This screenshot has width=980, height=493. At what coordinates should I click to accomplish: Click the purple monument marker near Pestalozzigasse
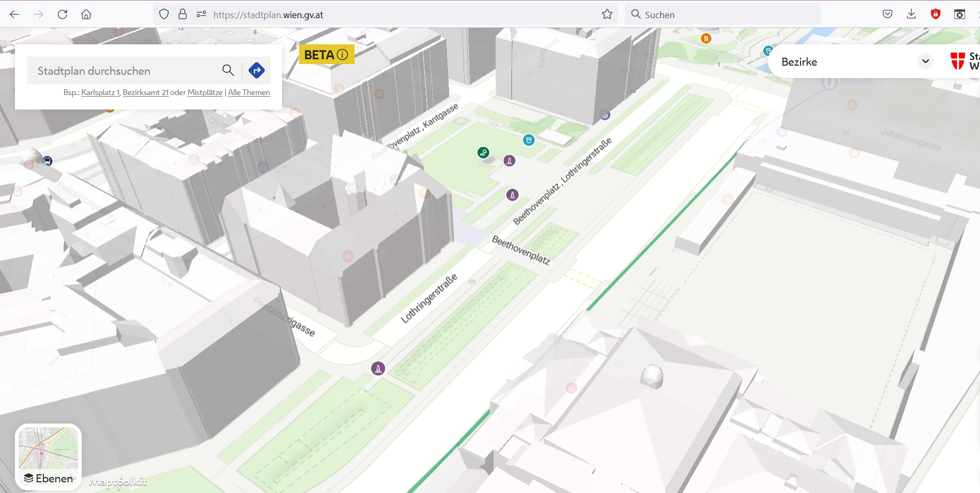378,368
